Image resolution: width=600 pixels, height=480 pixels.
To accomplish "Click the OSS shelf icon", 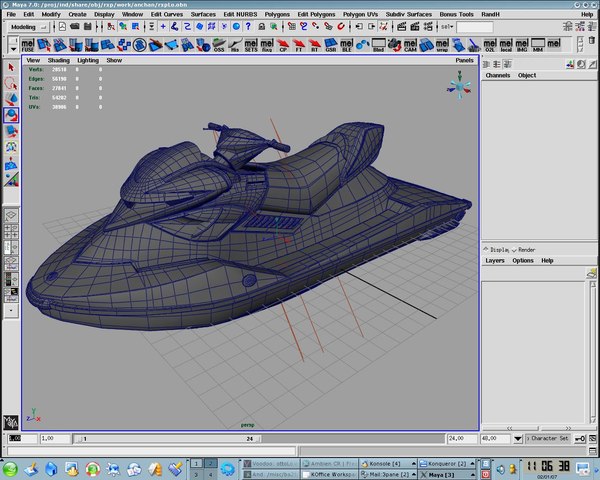I will [219, 45].
